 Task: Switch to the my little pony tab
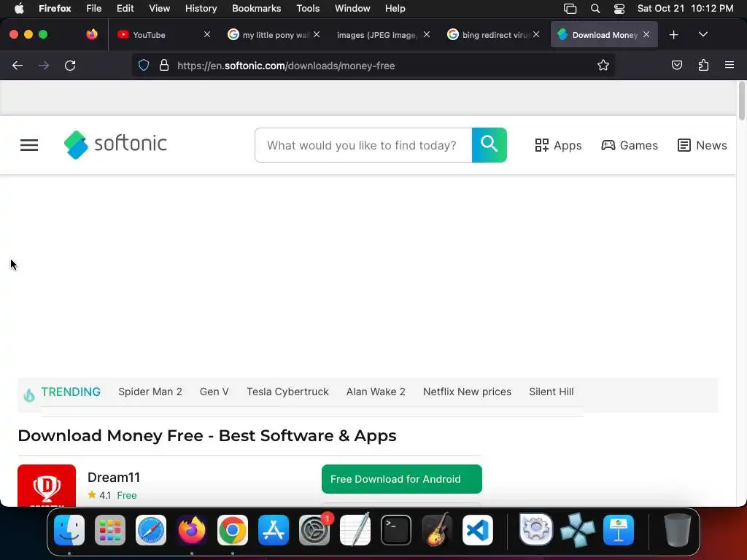pyautogui.click(x=274, y=35)
